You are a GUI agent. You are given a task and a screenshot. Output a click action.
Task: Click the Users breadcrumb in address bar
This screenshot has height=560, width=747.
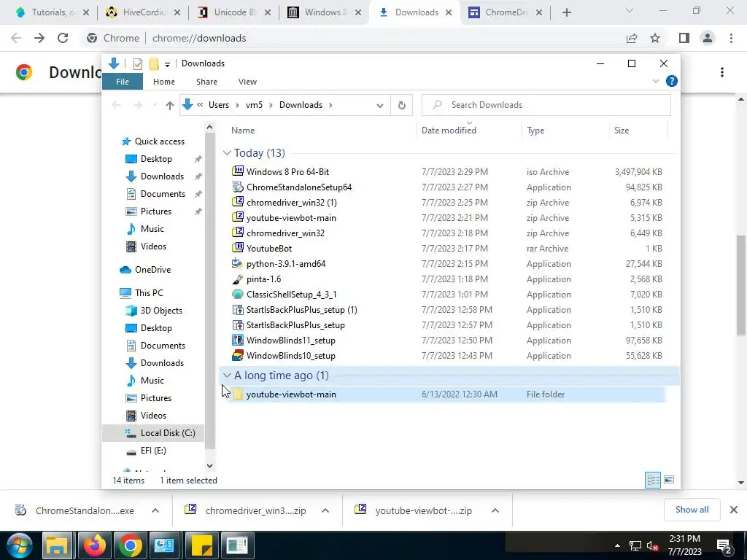219,105
